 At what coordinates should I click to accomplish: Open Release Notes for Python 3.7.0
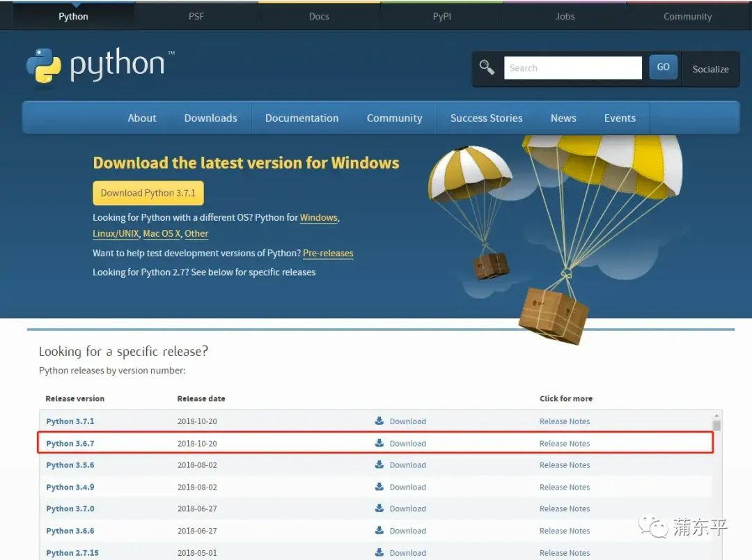(x=565, y=508)
